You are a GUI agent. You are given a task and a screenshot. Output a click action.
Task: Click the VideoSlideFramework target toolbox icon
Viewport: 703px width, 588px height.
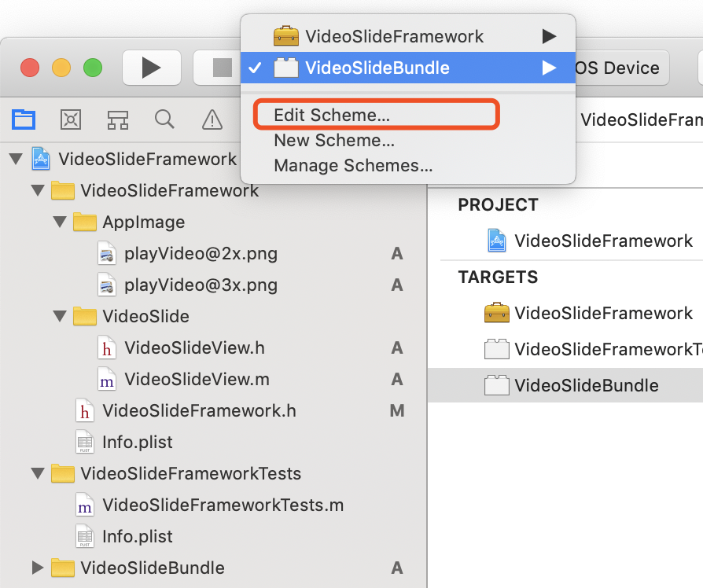click(497, 313)
